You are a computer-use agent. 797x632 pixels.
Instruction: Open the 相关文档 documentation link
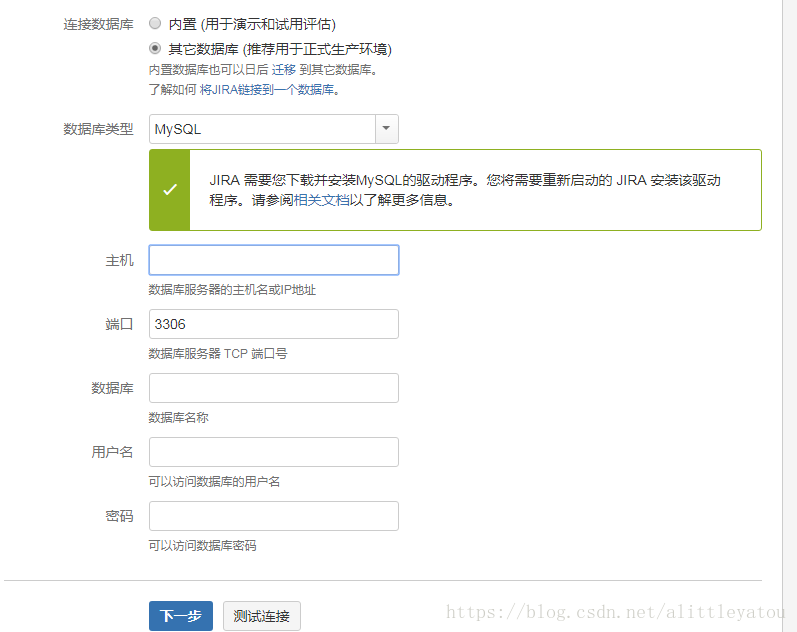(x=322, y=200)
